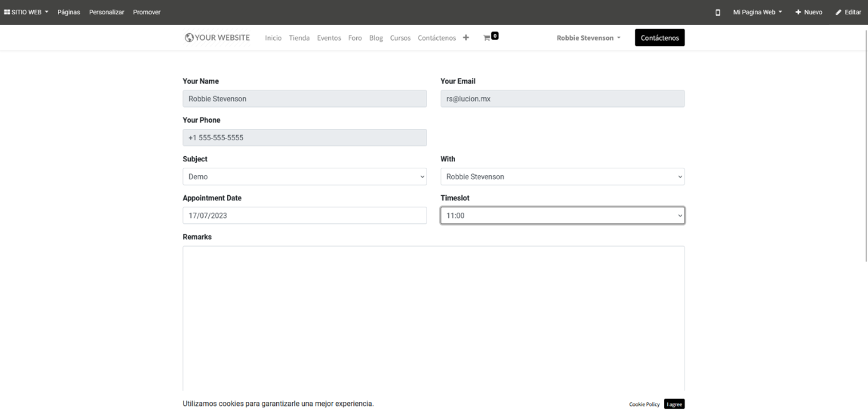Go to the Tienda page

click(299, 38)
